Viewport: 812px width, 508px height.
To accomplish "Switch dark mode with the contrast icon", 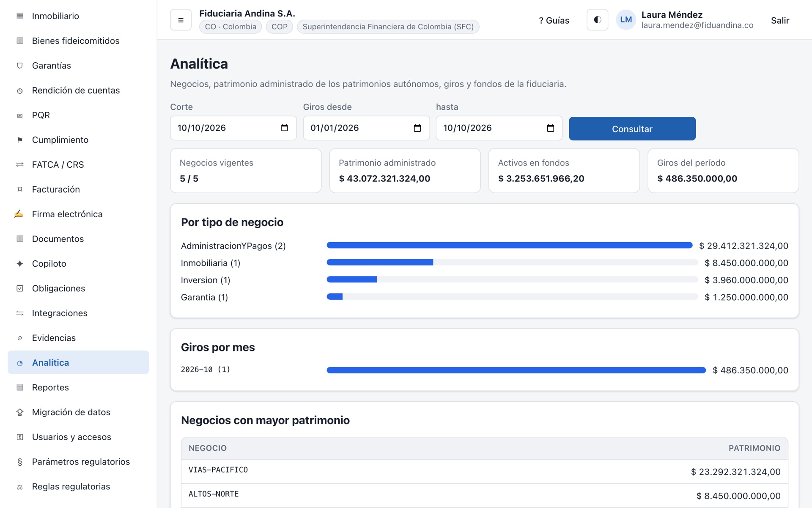I will click(x=597, y=20).
